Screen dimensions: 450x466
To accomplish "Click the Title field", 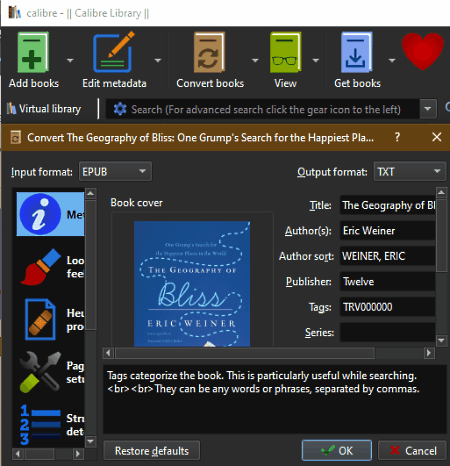I will point(388,205).
